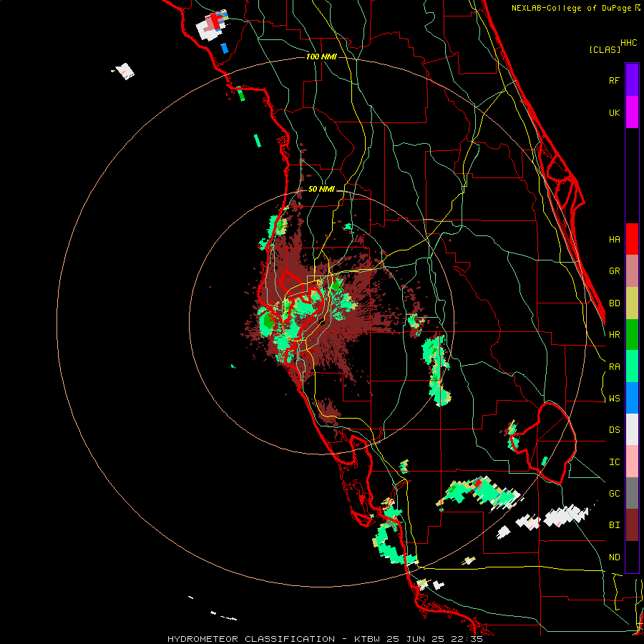Click the RA light green legend swatch
The image size is (644, 644).
coord(632,366)
